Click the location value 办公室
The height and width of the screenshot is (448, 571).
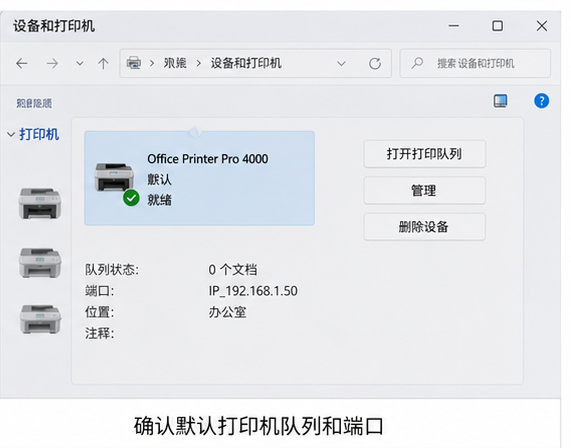[227, 312]
